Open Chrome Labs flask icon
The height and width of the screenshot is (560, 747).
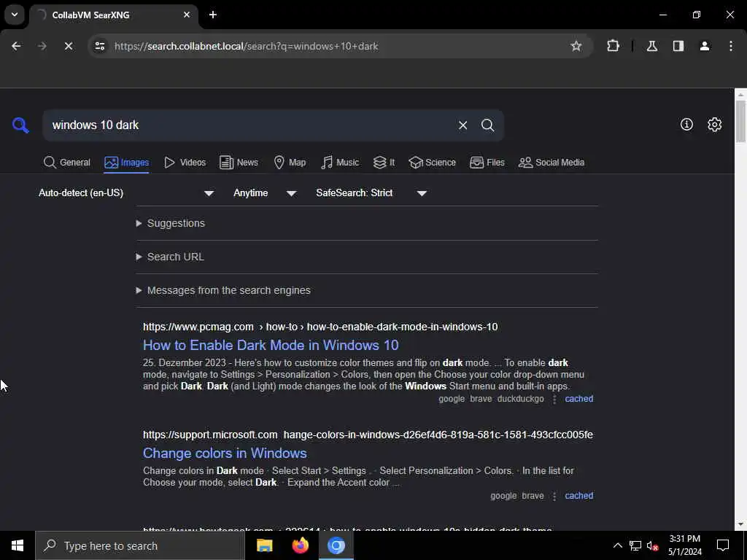click(652, 46)
